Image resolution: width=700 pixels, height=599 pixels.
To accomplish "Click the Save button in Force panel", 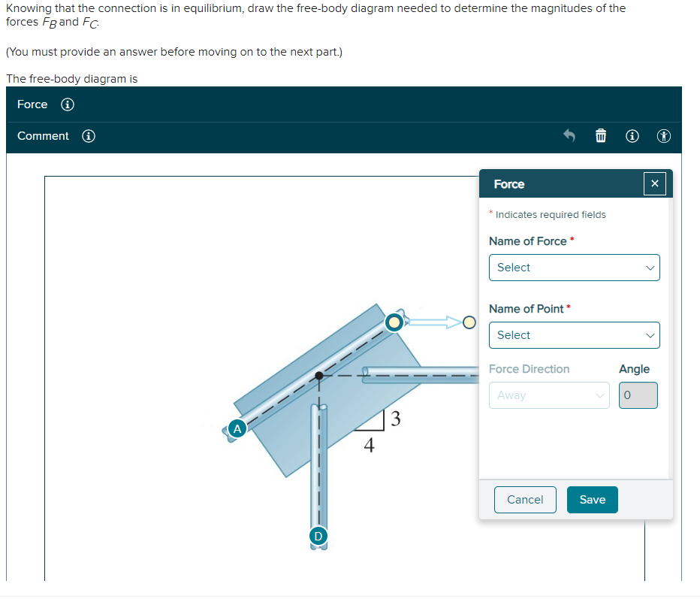I will pos(592,499).
